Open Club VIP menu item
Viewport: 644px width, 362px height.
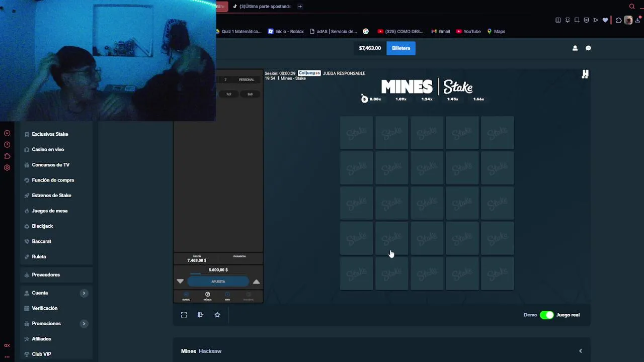tap(41, 354)
